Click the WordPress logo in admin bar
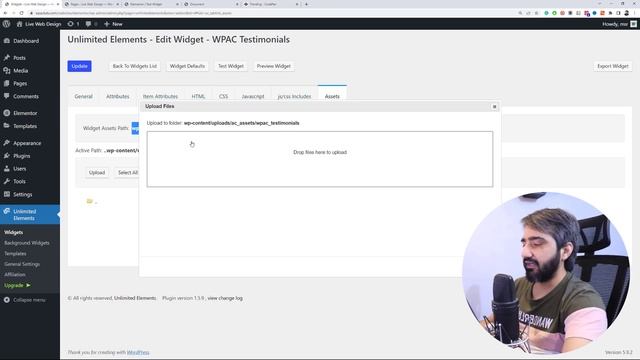 [x=6, y=24]
